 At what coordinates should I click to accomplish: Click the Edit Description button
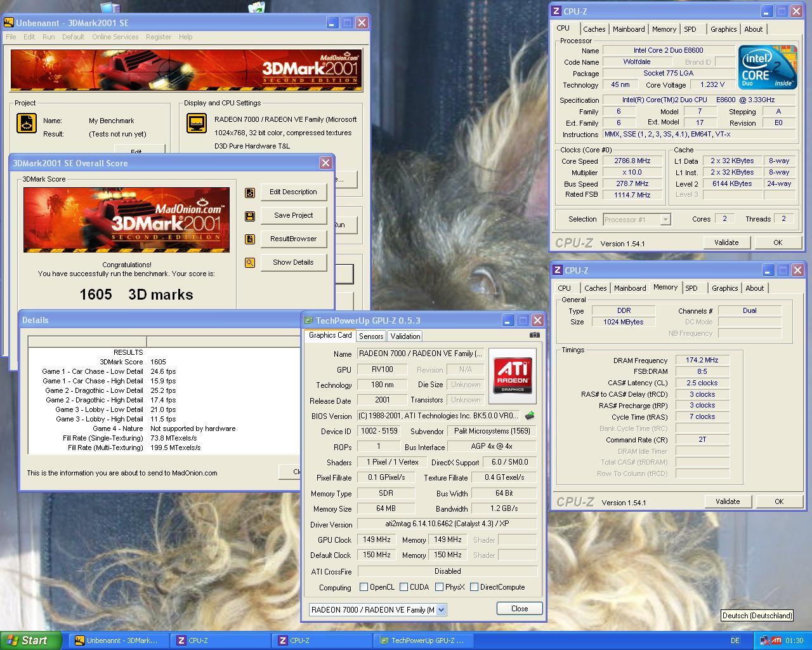[293, 192]
